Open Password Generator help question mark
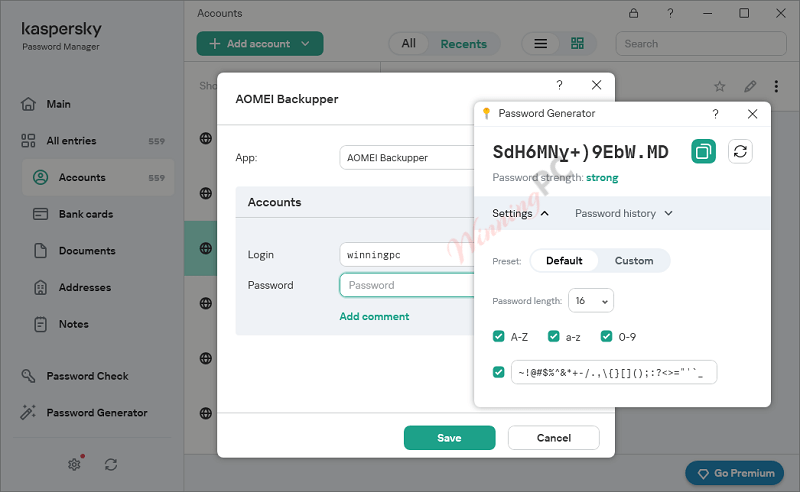Screen dimensions: 800x492 click(x=715, y=113)
